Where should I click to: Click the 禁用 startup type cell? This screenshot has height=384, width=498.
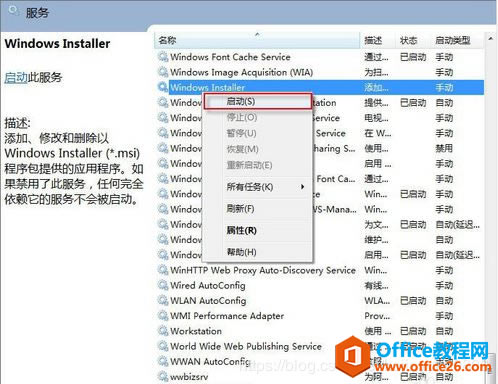point(444,148)
